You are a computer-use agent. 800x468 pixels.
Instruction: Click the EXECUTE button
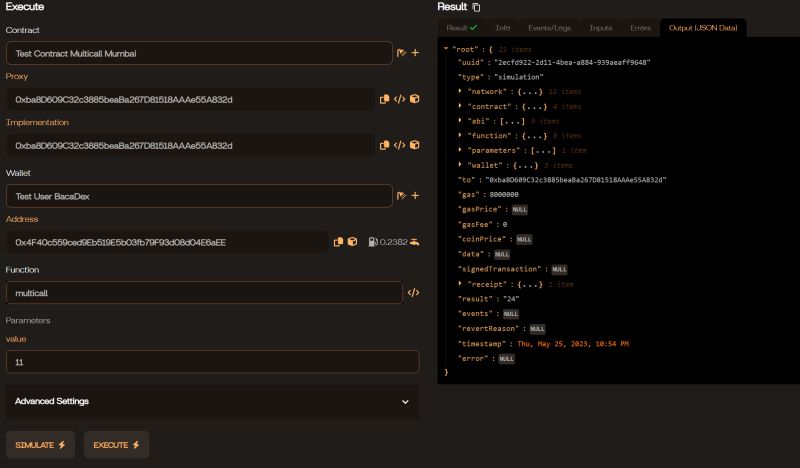116,445
